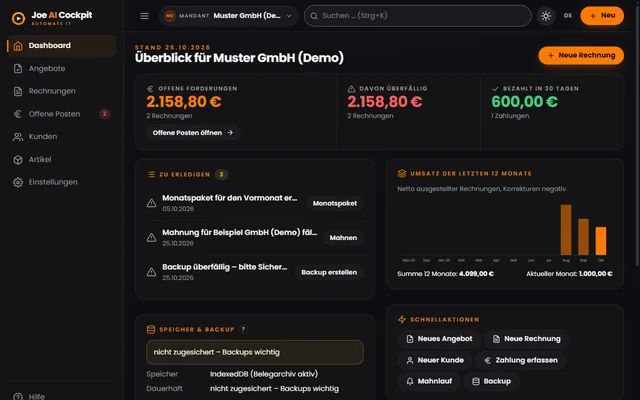Click the Sep bar in the revenue chart
The height and width of the screenshot is (400, 640).
583,237
